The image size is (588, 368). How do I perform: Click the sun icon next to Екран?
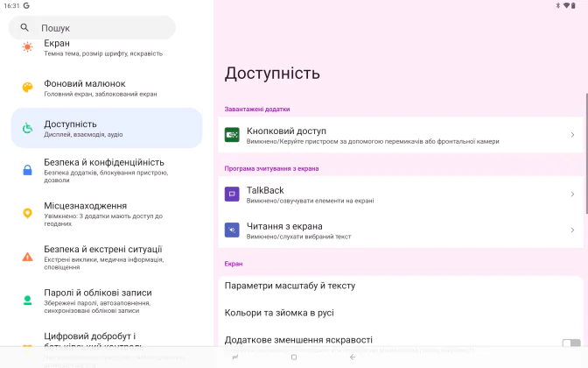[27, 47]
